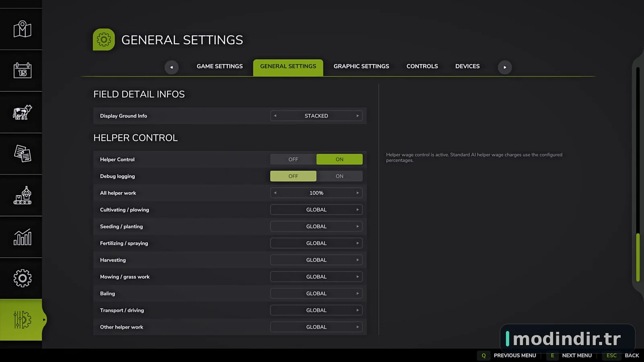The width and height of the screenshot is (644, 362).
Task: Click the ESC key hint icon
Action: [611, 356]
